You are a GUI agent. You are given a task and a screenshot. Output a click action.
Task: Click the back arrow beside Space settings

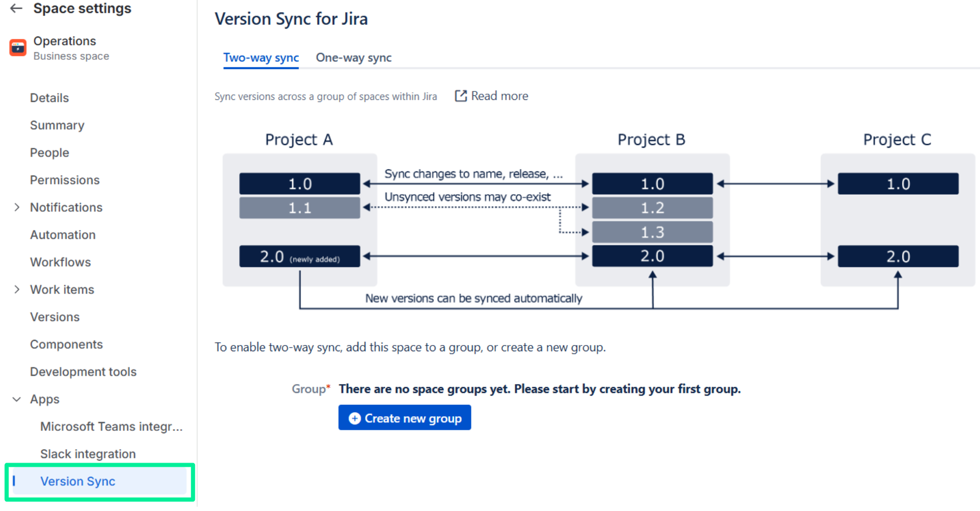16,8
